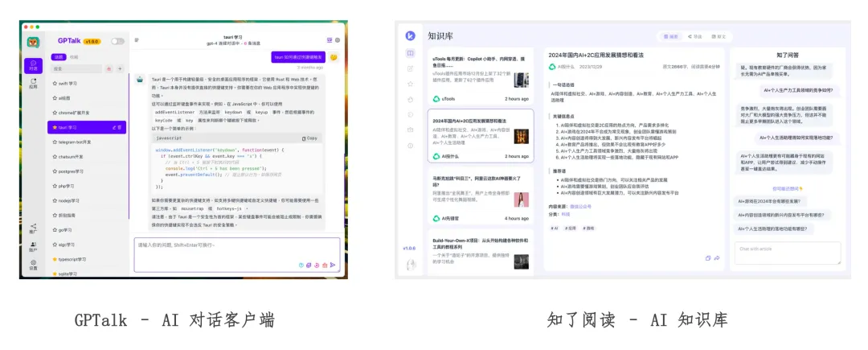Viewport: 868px width, 350px height.
Task: Focus the Chat with article input field
Action: click(787, 253)
